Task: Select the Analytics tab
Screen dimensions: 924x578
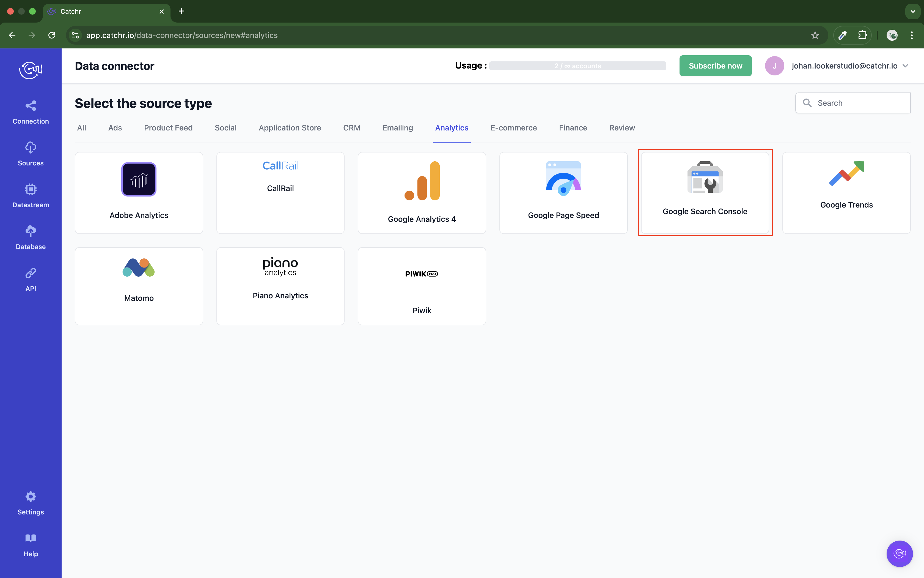Action: (452, 128)
